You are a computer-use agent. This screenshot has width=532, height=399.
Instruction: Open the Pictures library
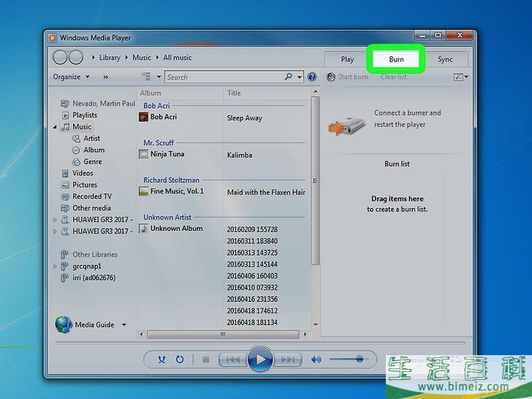[85, 185]
